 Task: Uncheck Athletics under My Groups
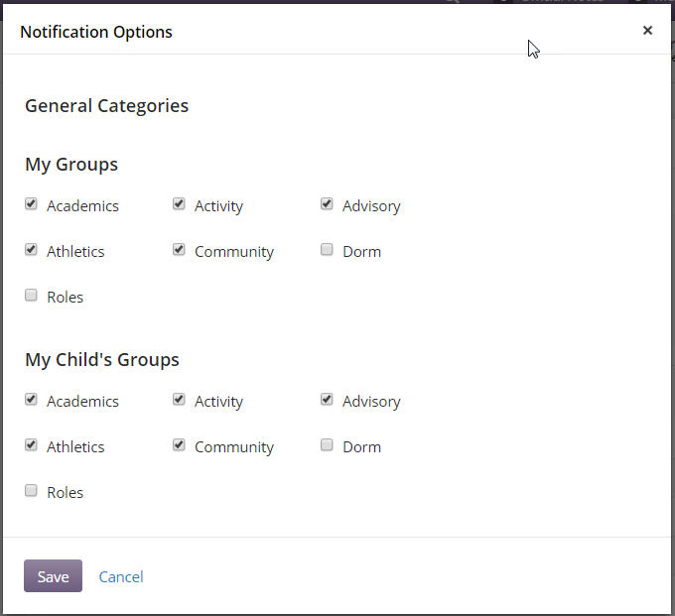point(31,250)
